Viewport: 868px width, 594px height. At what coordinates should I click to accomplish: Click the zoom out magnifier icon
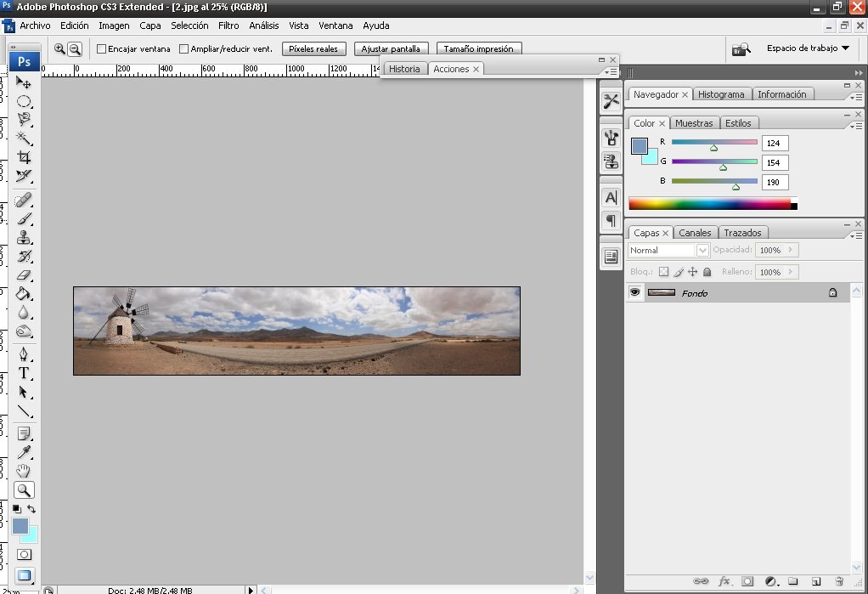(x=75, y=49)
